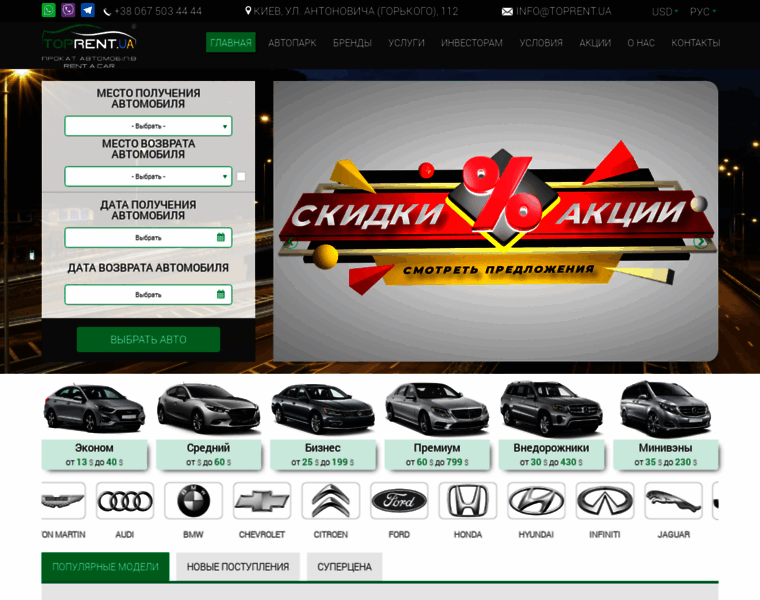Open the О НАС menu item
The width and height of the screenshot is (760, 600).
pos(641,43)
